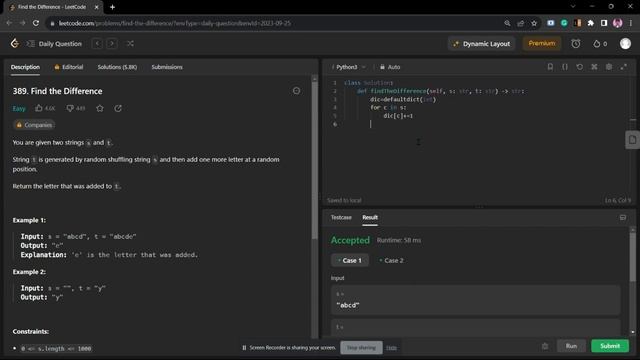Open the Daily Question problem list
The image size is (640, 360).
[54, 44]
